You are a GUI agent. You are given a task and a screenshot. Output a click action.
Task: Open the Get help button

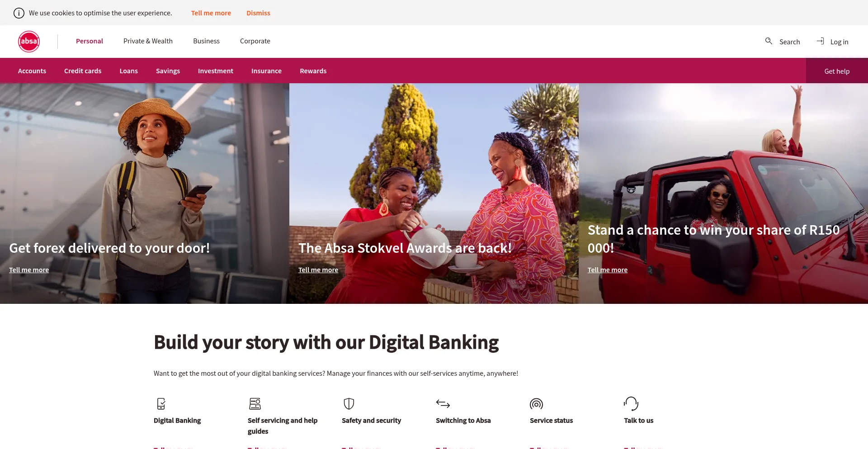pos(837,71)
